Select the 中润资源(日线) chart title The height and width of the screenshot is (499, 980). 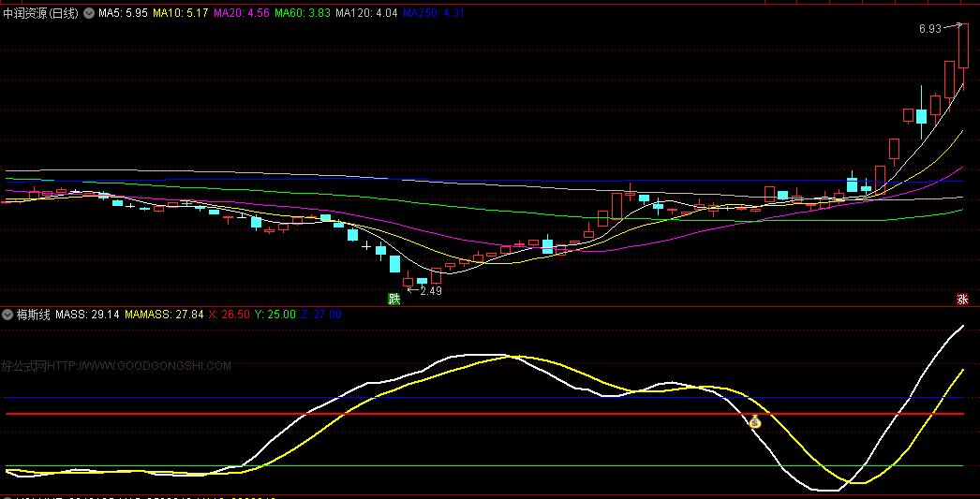pos(40,13)
